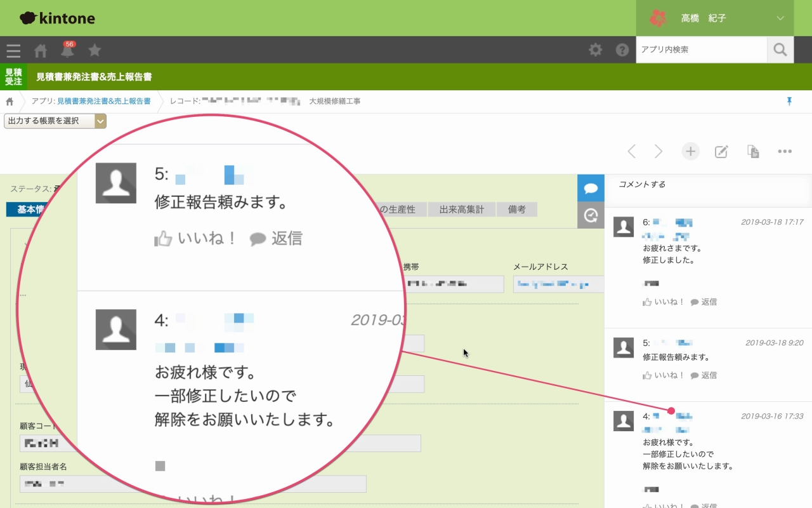Open more options ellipsis menu
The width and height of the screenshot is (812, 508).
[x=785, y=151]
